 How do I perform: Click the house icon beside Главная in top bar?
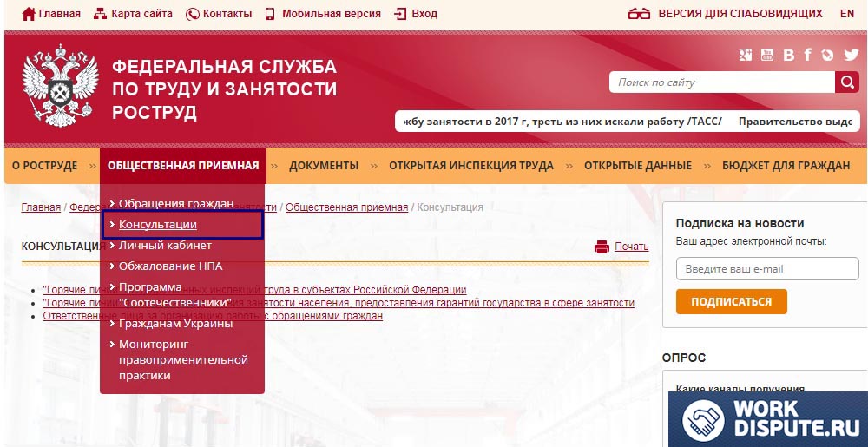coord(29,14)
